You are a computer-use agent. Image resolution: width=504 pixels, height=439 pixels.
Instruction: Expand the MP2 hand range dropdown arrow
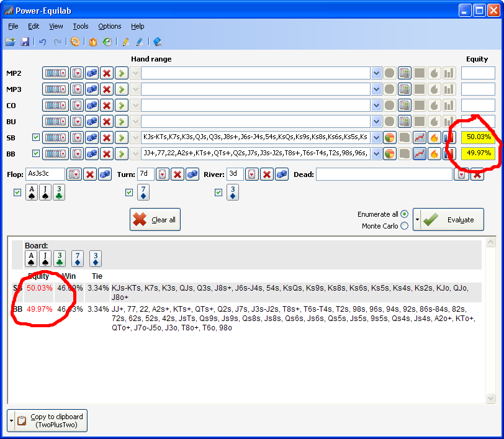tap(376, 73)
